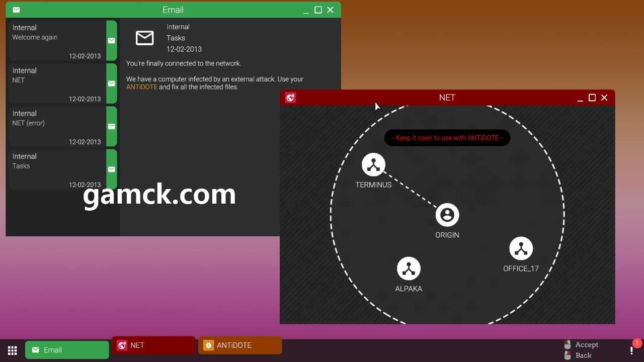Switch to ANTiDOTE in the taskbar
Image resolution: width=644 pixels, height=362 pixels.
click(240, 345)
